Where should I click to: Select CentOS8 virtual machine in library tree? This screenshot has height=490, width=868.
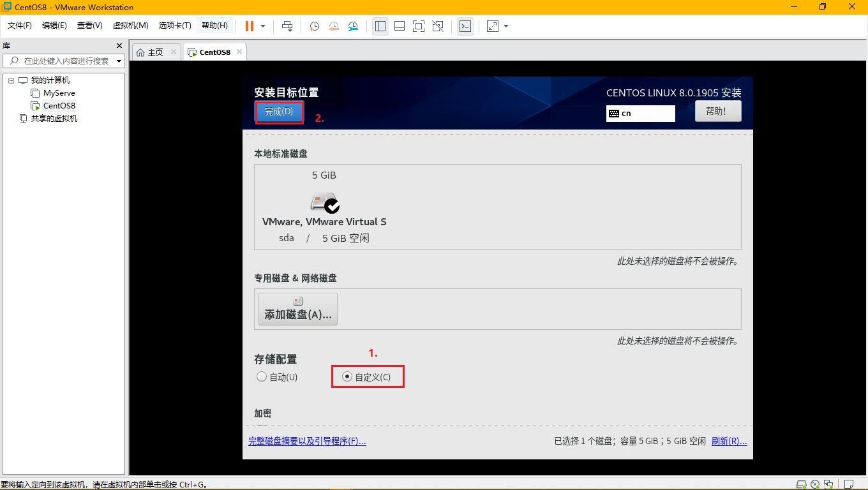coord(59,105)
